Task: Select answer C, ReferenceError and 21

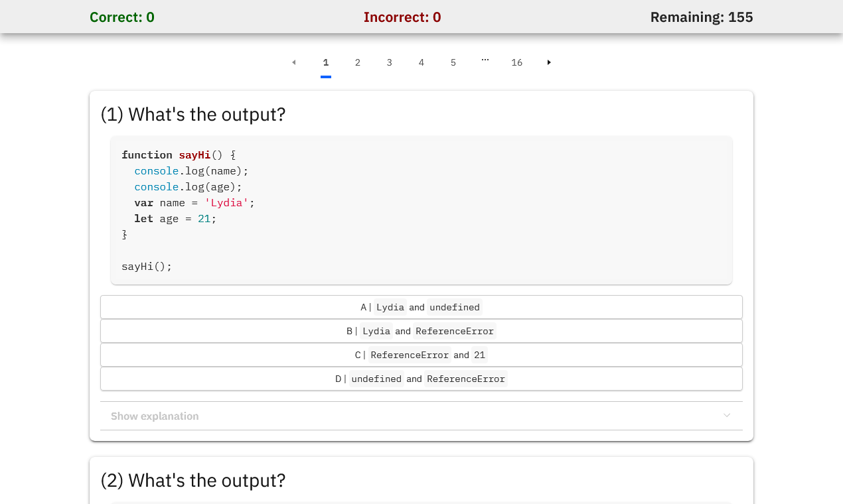Action: click(x=421, y=354)
